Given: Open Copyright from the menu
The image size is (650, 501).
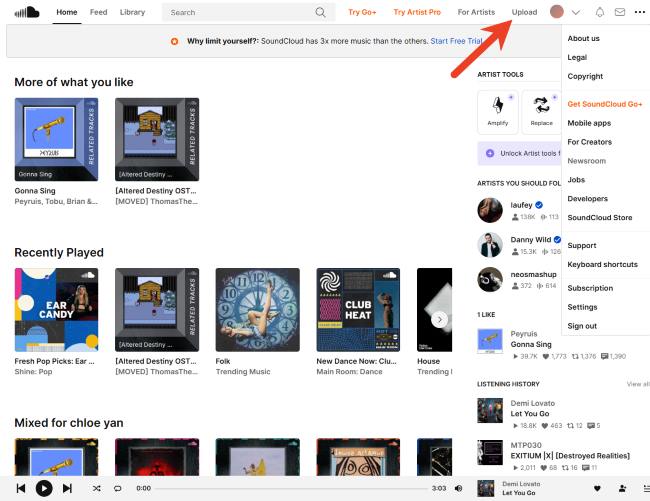Looking at the screenshot, I should [x=585, y=76].
